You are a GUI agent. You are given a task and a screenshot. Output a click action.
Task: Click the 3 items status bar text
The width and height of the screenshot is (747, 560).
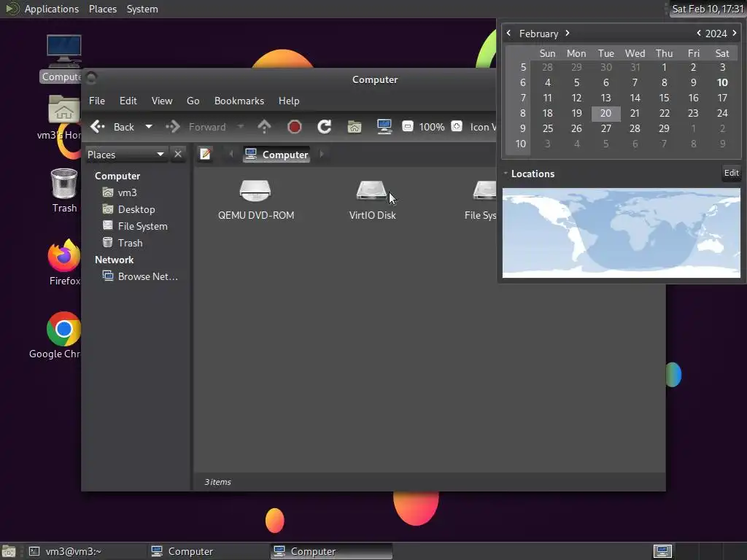pyautogui.click(x=217, y=482)
